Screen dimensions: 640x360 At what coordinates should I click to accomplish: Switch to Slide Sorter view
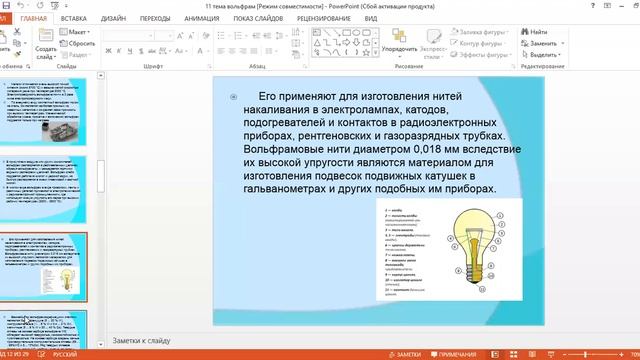click(513, 354)
